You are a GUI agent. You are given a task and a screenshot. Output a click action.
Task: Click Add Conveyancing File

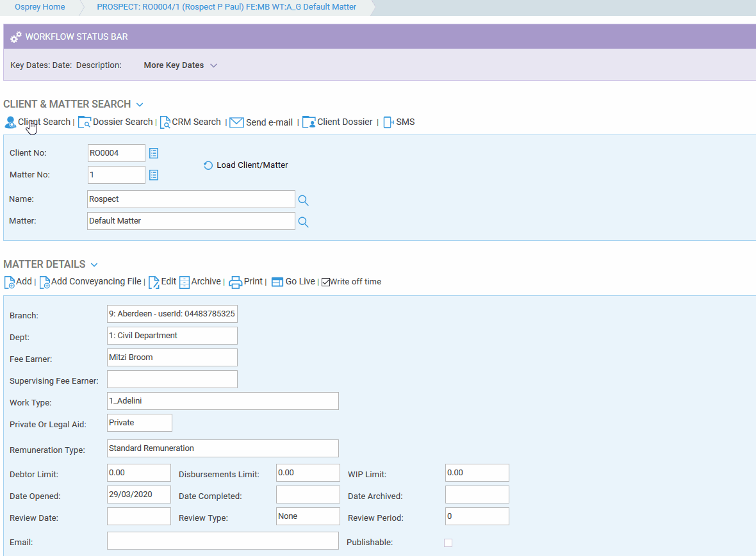(97, 282)
